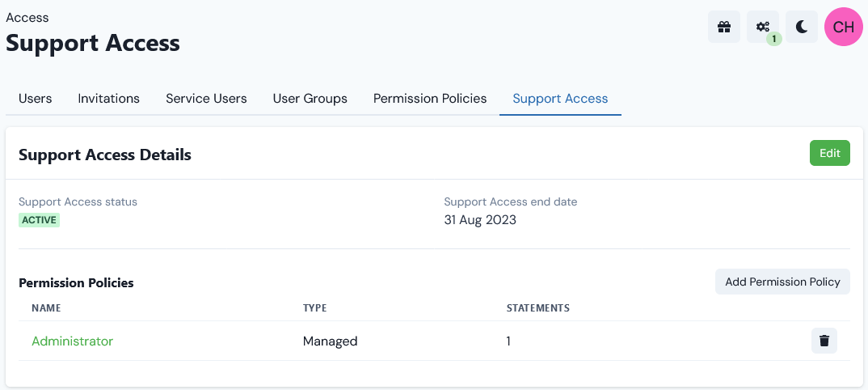Screen dimensions: 868x390
Task: Delete the Administrator policy via trash icon
Action: pos(824,341)
